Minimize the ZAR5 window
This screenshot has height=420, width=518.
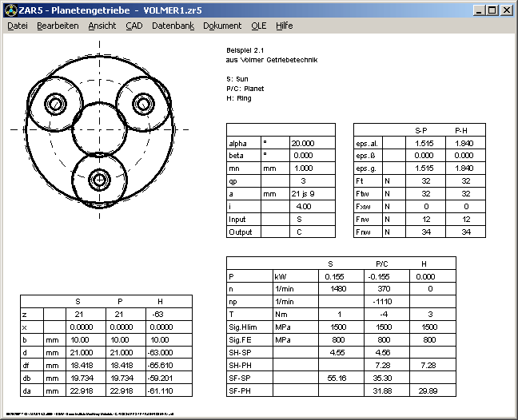tap(478, 10)
